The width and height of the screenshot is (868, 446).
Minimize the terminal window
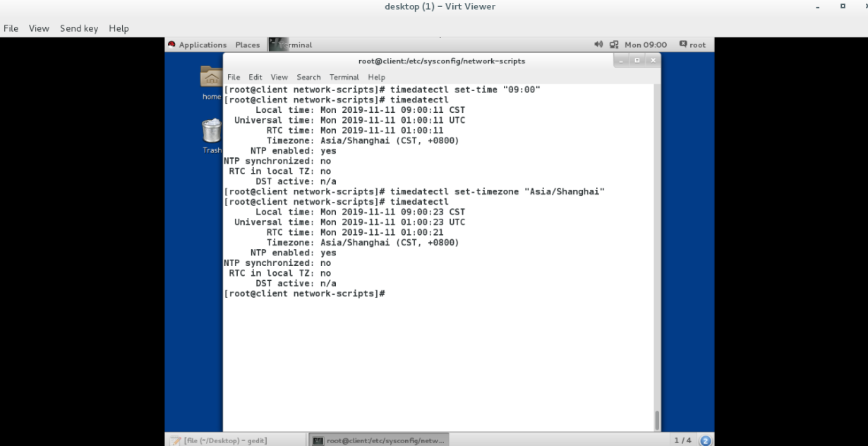(622, 61)
